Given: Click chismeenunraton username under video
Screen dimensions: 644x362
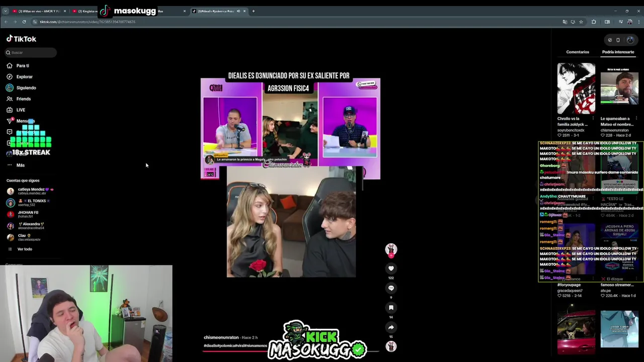Looking at the screenshot, I should tap(221, 337).
